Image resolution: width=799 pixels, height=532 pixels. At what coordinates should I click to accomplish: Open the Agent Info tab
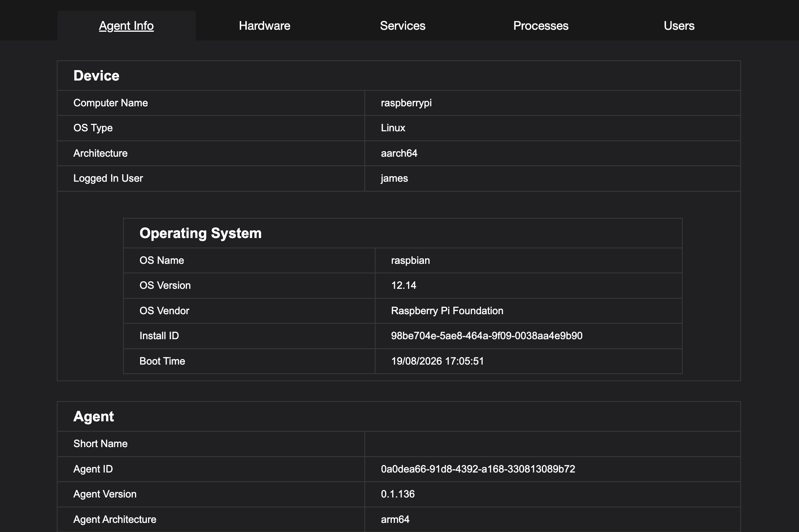[x=126, y=26]
